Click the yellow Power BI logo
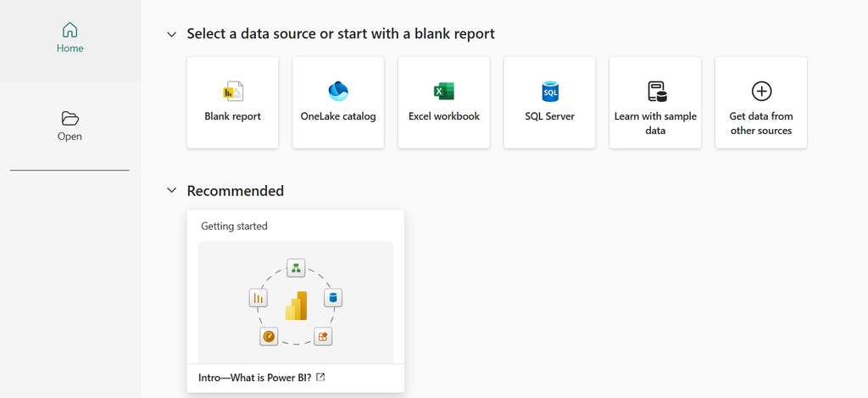This screenshot has height=398, width=868. pos(296,306)
